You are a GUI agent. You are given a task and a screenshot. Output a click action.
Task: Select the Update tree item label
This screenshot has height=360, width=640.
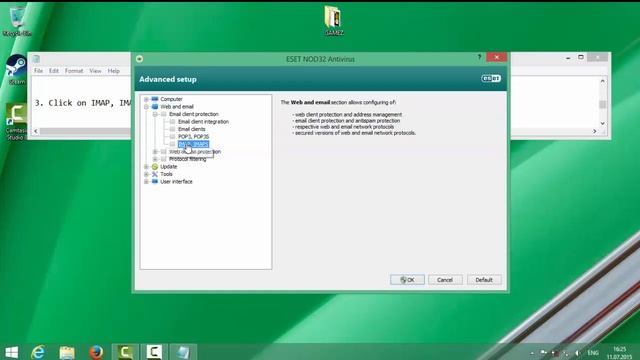click(169, 167)
